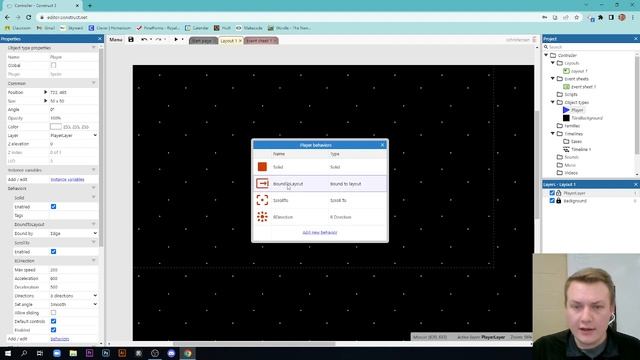Collapse the Layouts folder node

(553, 63)
